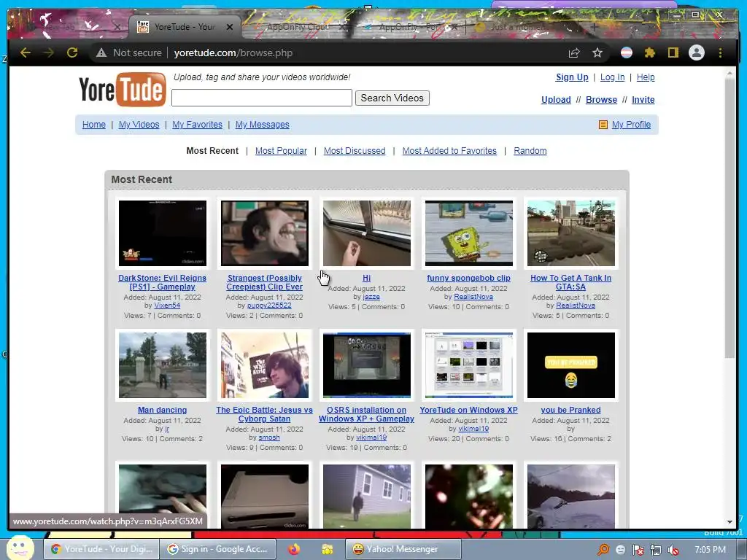Open the YoreTude on Windows XP thumbnail

(469, 365)
